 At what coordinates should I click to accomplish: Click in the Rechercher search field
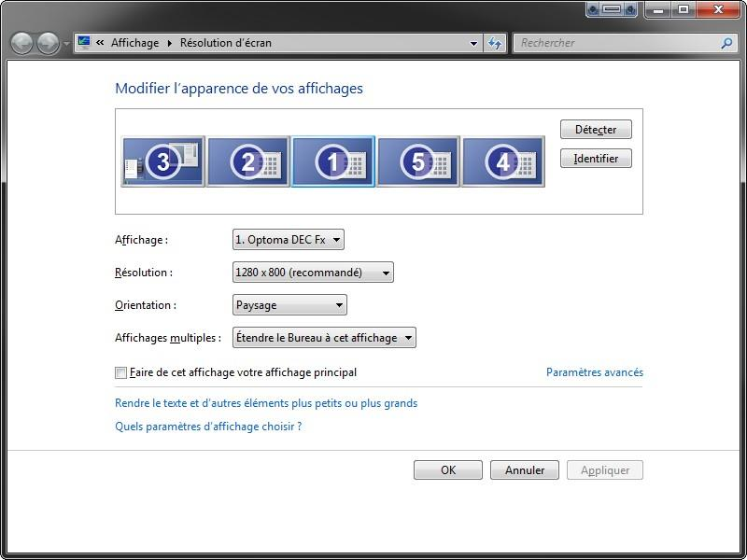(616, 43)
